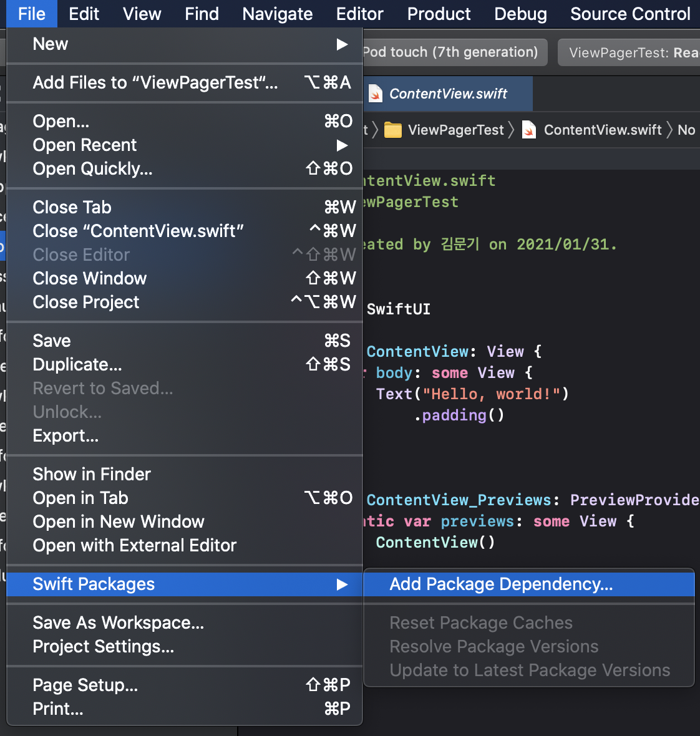Viewport: 700px width, 736px height.
Task: Click Save in the File menu
Action: coord(185,341)
